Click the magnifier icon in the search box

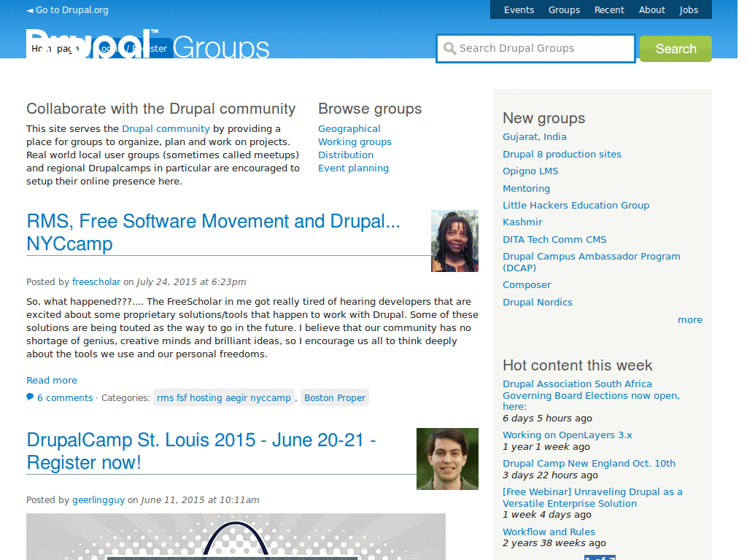pos(449,48)
